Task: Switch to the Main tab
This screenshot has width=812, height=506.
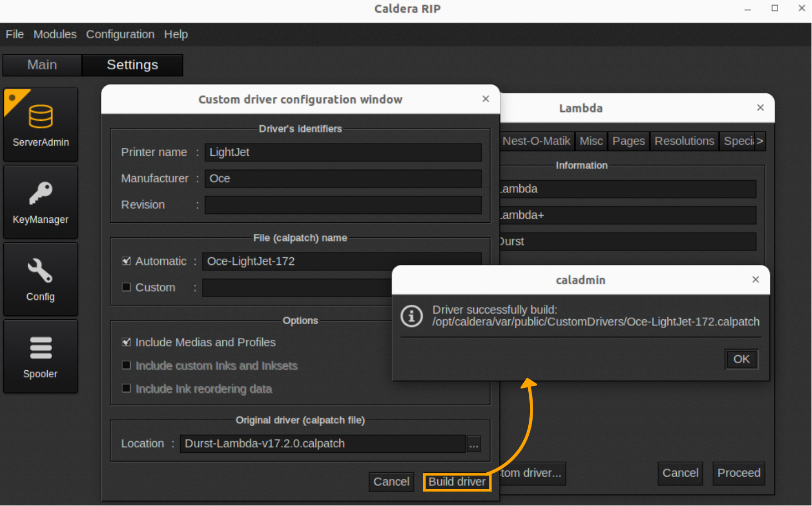Action: [x=42, y=65]
